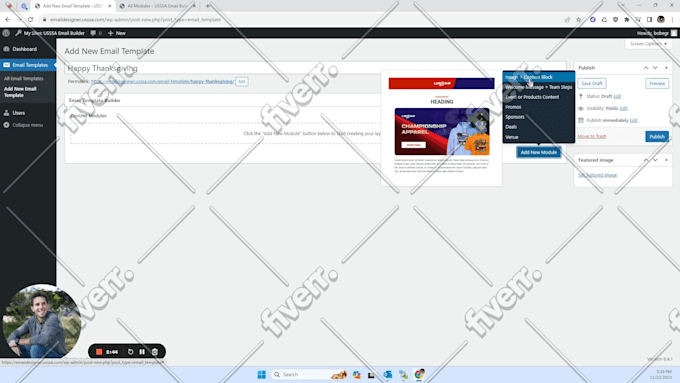The image size is (680, 383).
Task: Stop the screen recording
Action: [99, 352]
